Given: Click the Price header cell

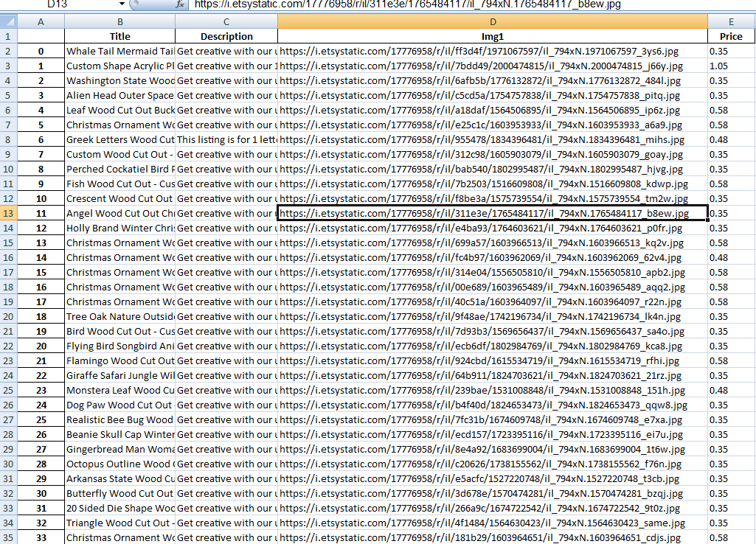Looking at the screenshot, I should point(732,37).
